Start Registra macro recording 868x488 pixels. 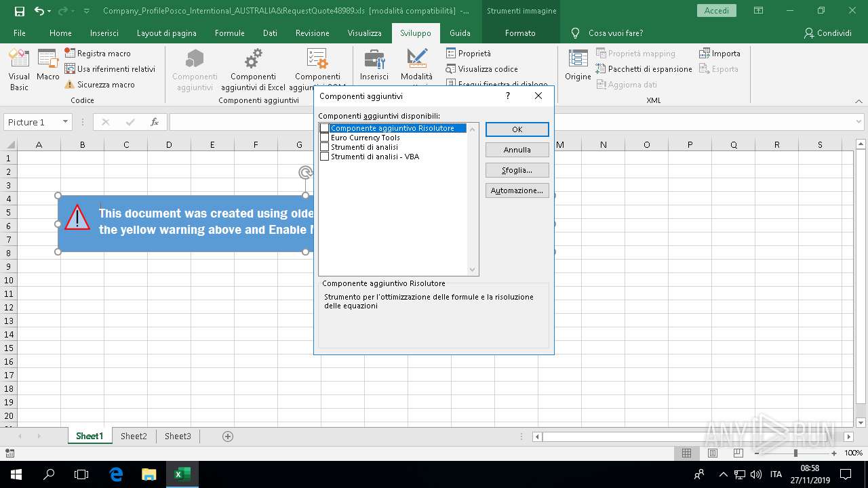(x=98, y=54)
